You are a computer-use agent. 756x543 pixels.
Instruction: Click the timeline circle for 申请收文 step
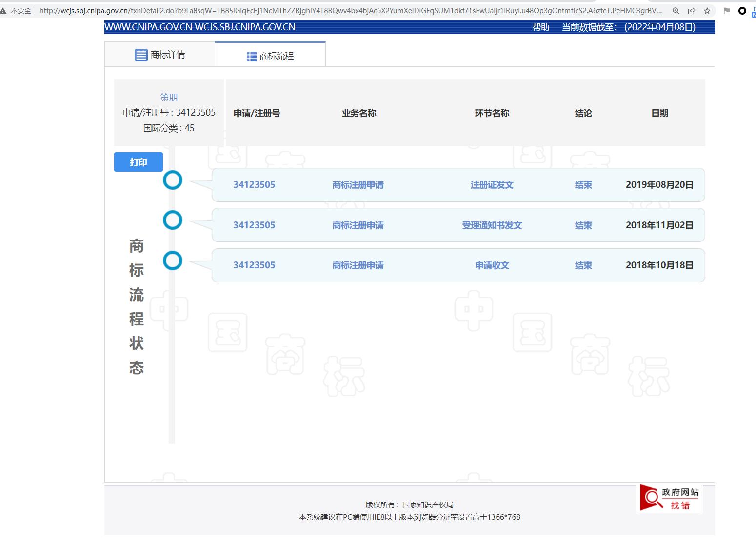[173, 261]
